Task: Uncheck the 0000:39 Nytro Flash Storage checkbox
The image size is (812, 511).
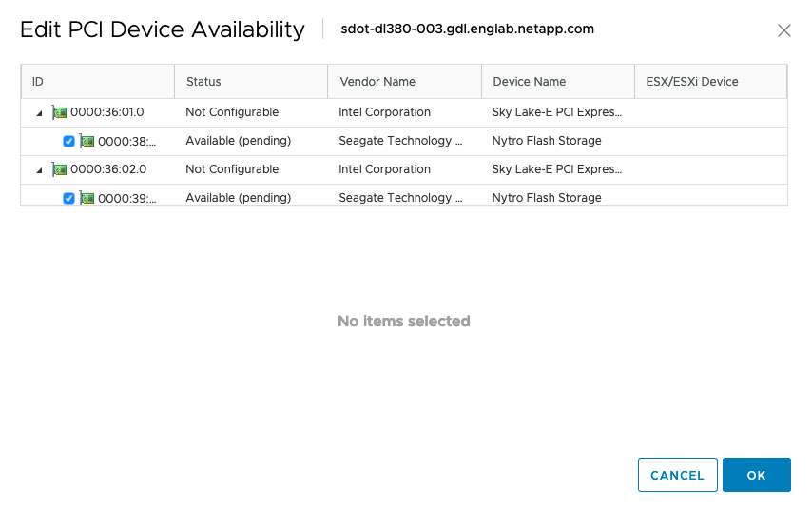Action: pyautogui.click(x=68, y=198)
